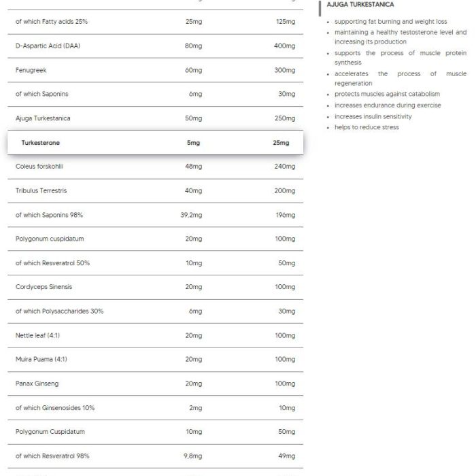Select the highlighted Turkesterone row
476x476 pixels.
[155, 143]
